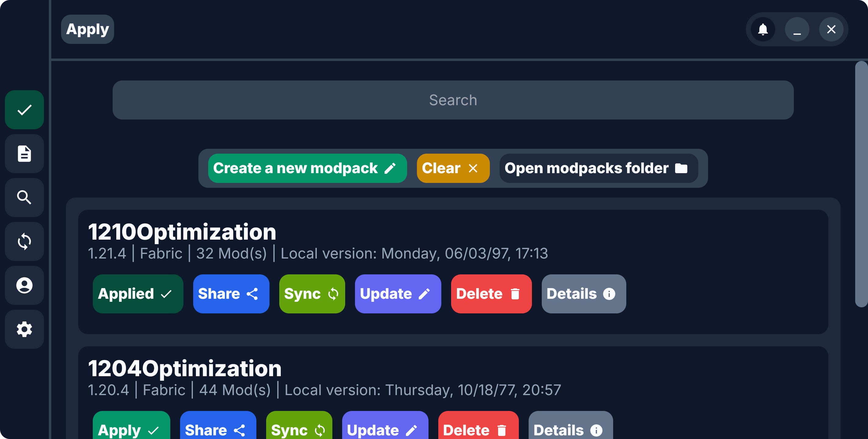Share the 1204Optimization modpack
868x439 pixels.
pos(218,429)
